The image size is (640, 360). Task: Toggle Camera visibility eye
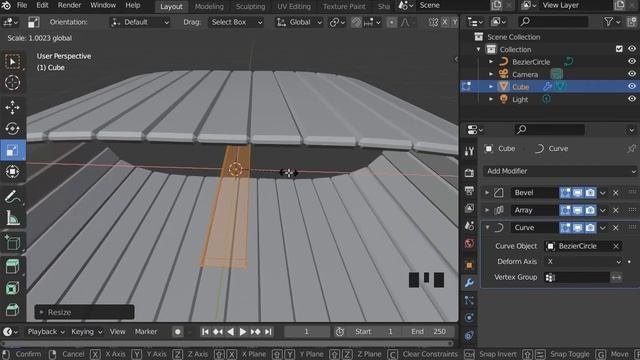click(632, 74)
